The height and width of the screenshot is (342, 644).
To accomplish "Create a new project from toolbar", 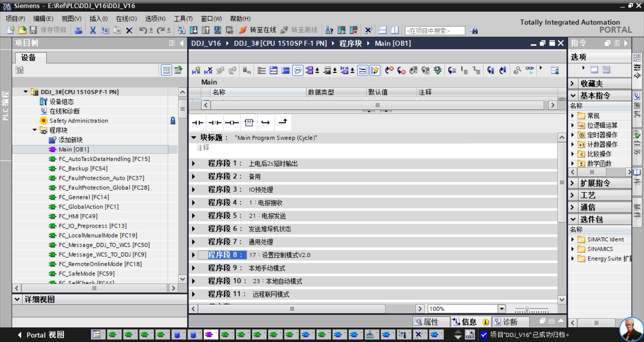I will [11, 30].
